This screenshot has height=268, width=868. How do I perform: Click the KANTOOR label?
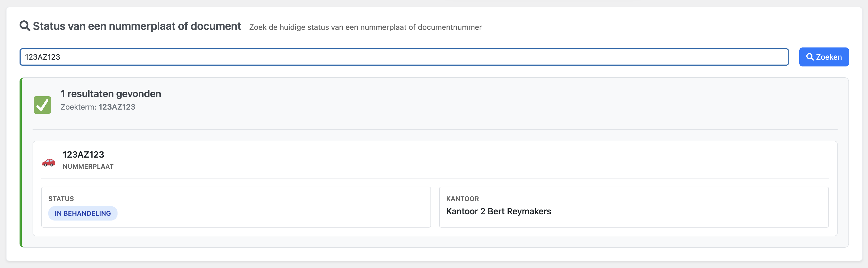click(462, 199)
